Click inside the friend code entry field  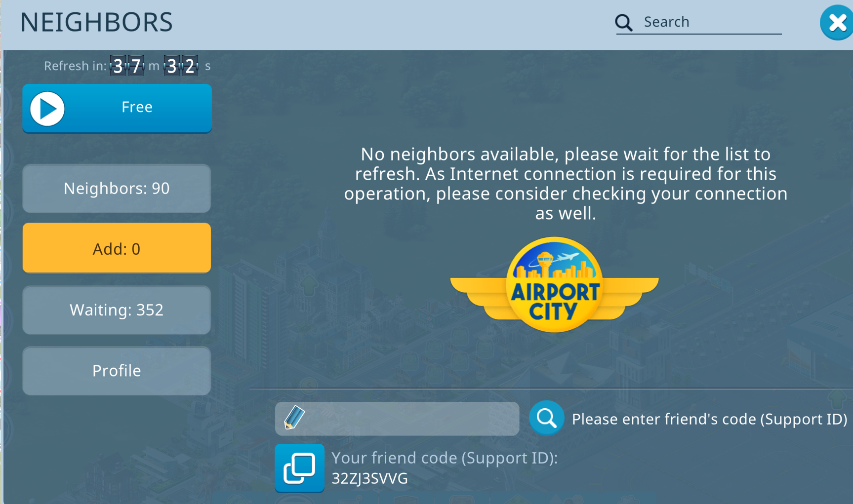397,419
